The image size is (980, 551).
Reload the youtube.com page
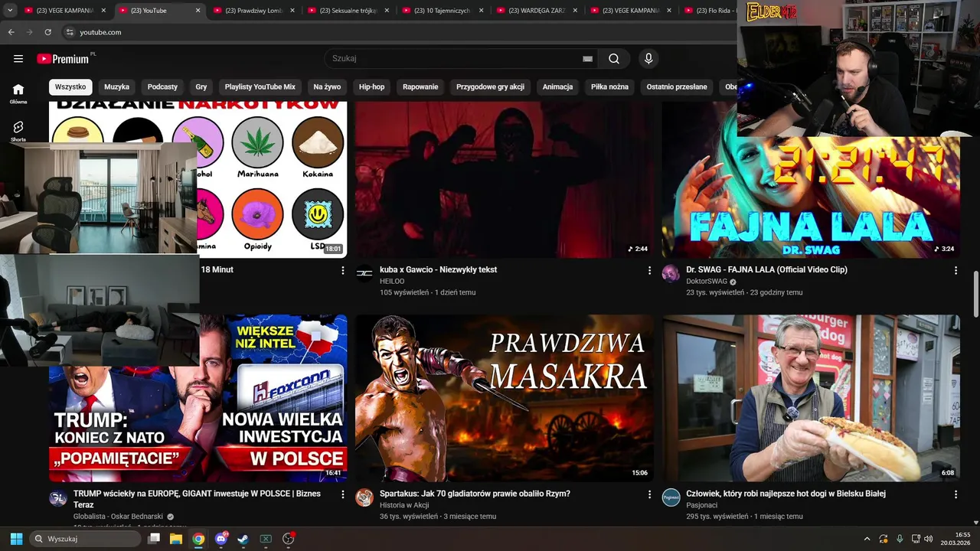(x=47, y=32)
